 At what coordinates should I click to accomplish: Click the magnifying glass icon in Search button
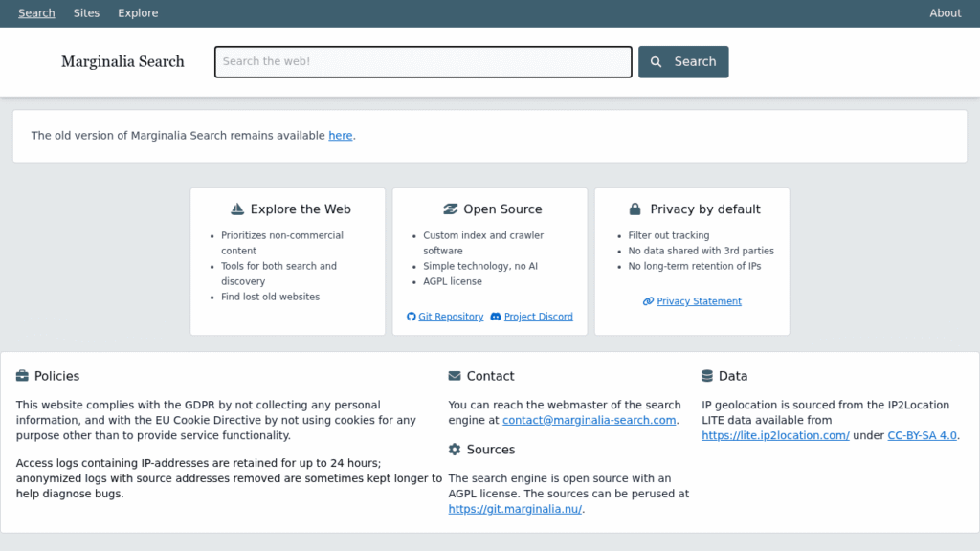[x=656, y=62]
